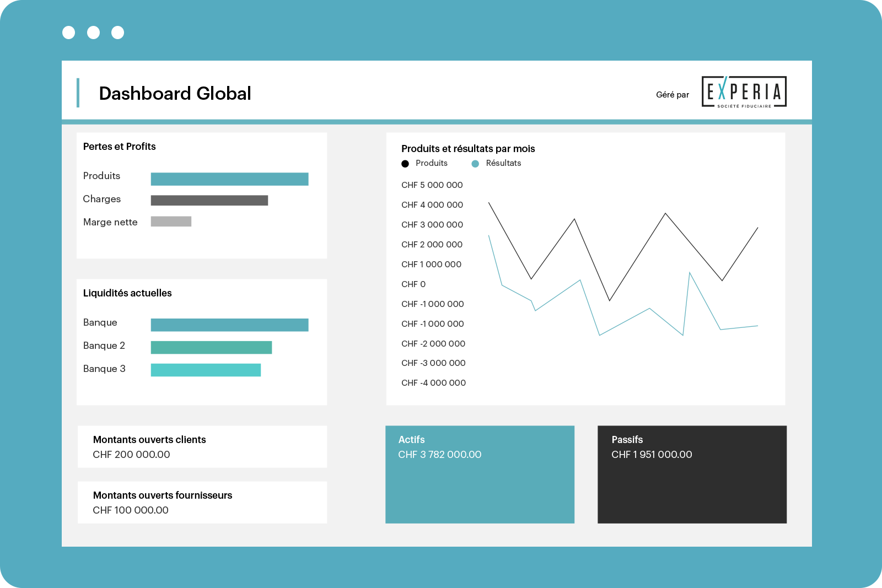Click the middle white window dot
This screenshot has width=882, height=588.
click(94, 33)
